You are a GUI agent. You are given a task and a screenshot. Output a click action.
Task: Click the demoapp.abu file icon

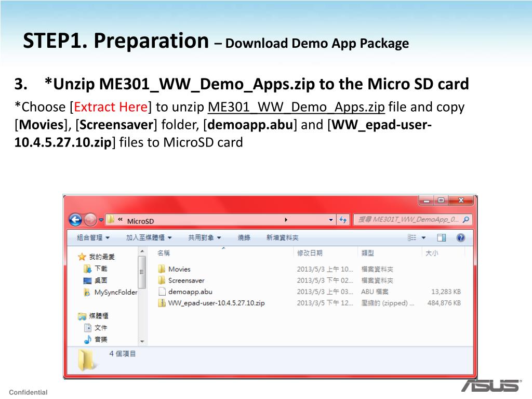(162, 291)
